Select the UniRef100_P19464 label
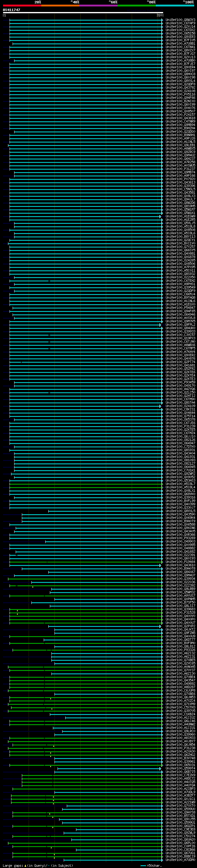 coord(180,562)
